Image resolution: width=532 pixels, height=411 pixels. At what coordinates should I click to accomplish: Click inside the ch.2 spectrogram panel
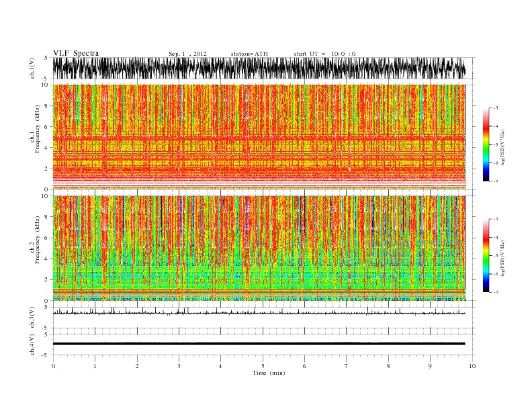pyautogui.click(x=259, y=248)
